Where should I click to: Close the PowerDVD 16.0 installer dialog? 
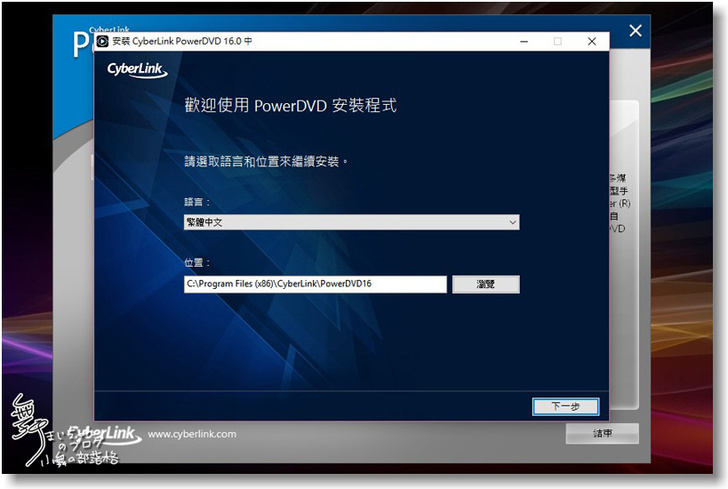tap(592, 41)
